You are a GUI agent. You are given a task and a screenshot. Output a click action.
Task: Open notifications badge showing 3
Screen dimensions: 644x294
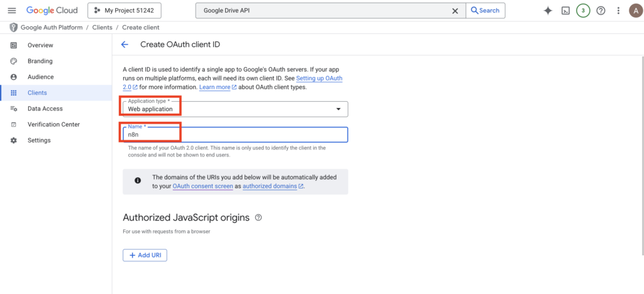583,11
